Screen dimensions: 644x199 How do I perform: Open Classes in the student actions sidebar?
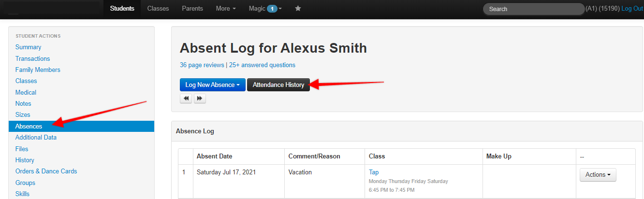coord(26,81)
